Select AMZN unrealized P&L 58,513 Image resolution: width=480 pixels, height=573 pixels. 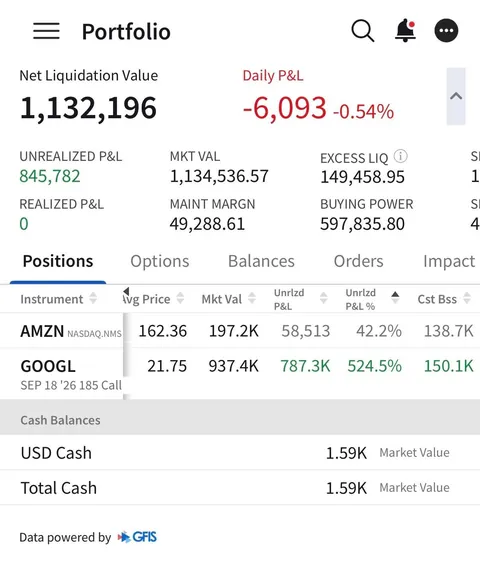coord(306,331)
